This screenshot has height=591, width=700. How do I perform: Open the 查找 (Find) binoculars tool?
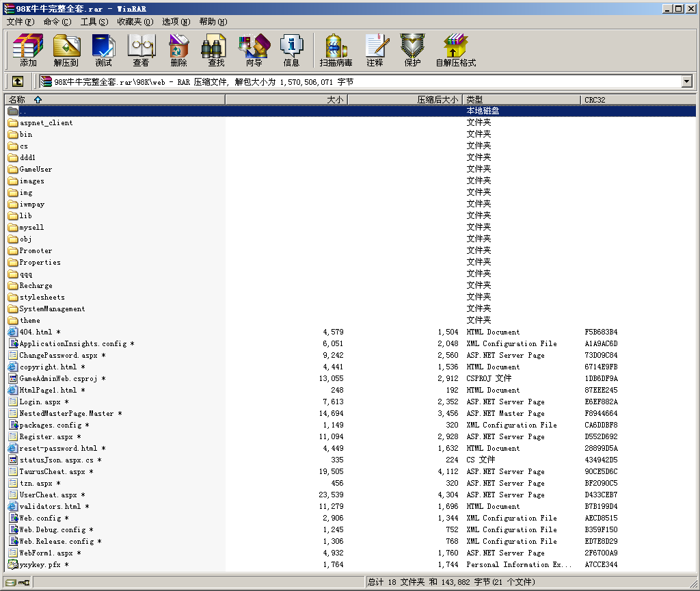[x=216, y=50]
